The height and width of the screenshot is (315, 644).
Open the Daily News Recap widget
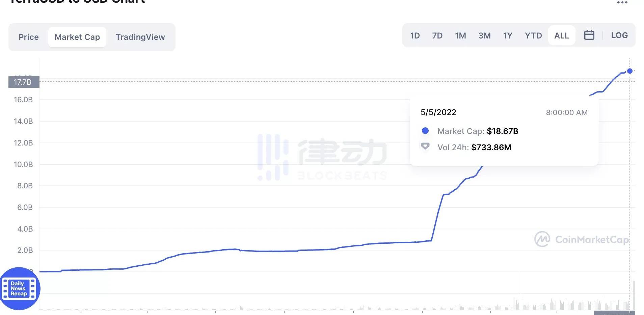[x=19, y=289]
